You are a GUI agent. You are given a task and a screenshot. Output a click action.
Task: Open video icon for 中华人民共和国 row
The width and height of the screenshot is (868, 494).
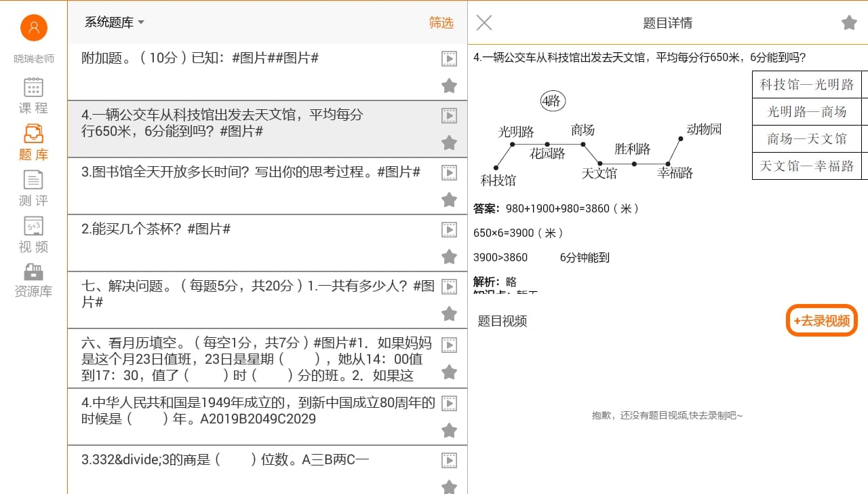pos(449,403)
